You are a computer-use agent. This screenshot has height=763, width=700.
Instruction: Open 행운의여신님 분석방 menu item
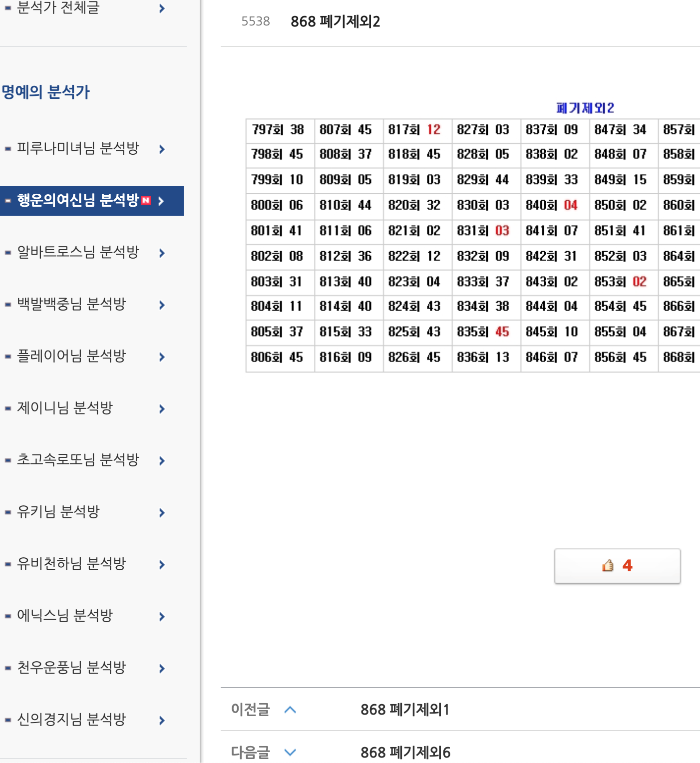pos(78,201)
